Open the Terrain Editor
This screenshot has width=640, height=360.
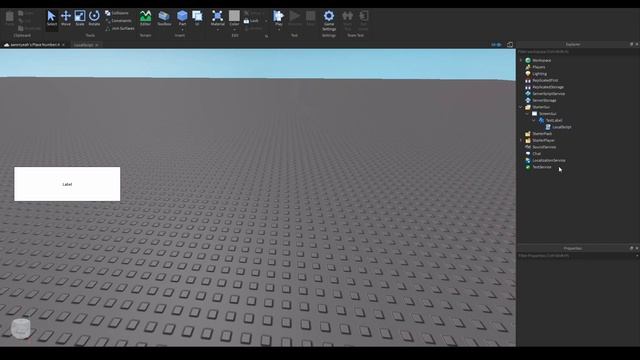(145, 18)
